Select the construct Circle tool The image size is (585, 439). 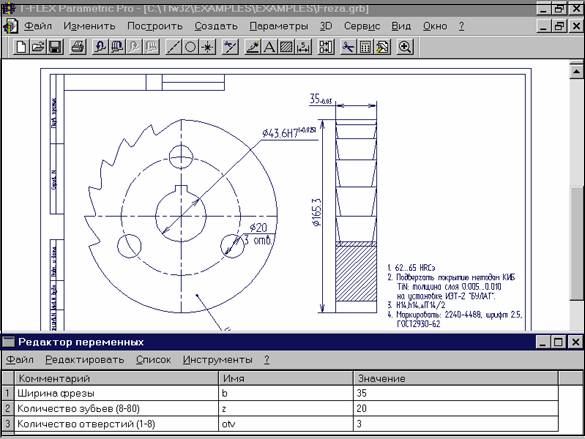(x=190, y=47)
